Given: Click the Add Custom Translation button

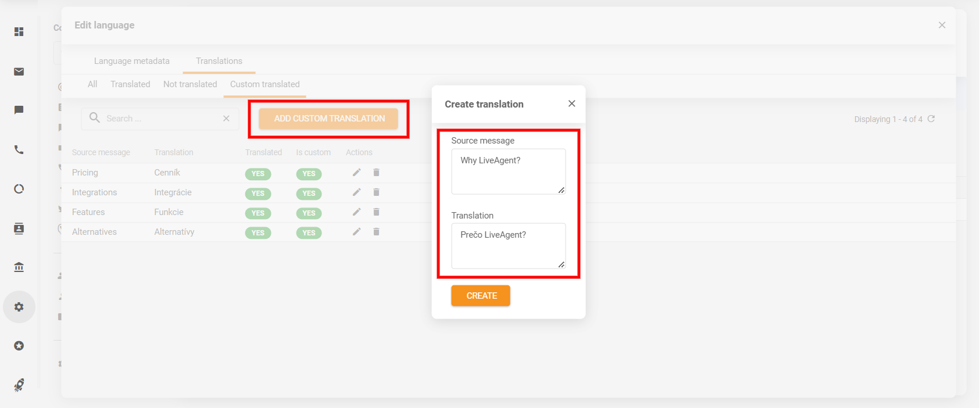Looking at the screenshot, I should [x=329, y=119].
